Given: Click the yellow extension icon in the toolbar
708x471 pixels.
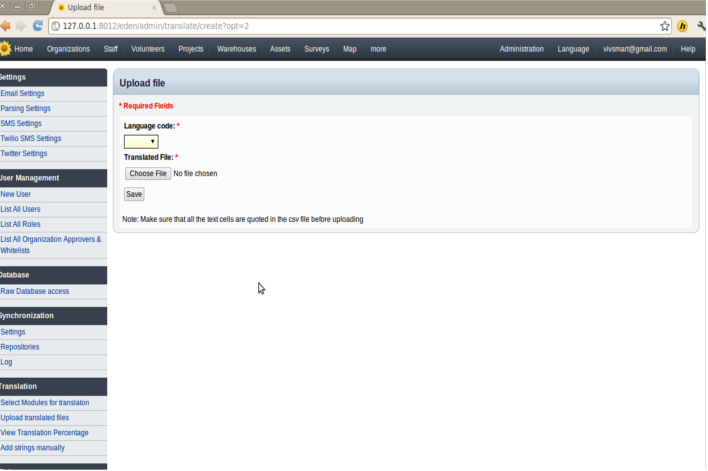Looking at the screenshot, I should pos(683,26).
